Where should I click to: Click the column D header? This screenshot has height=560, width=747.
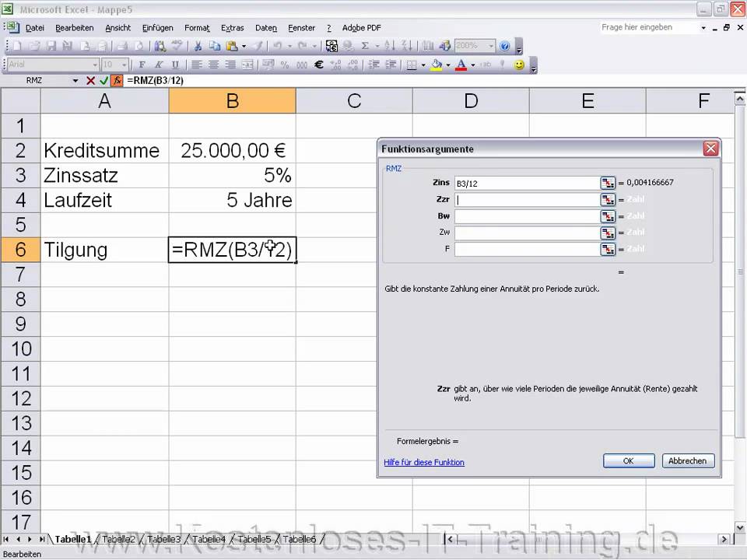[x=471, y=101]
